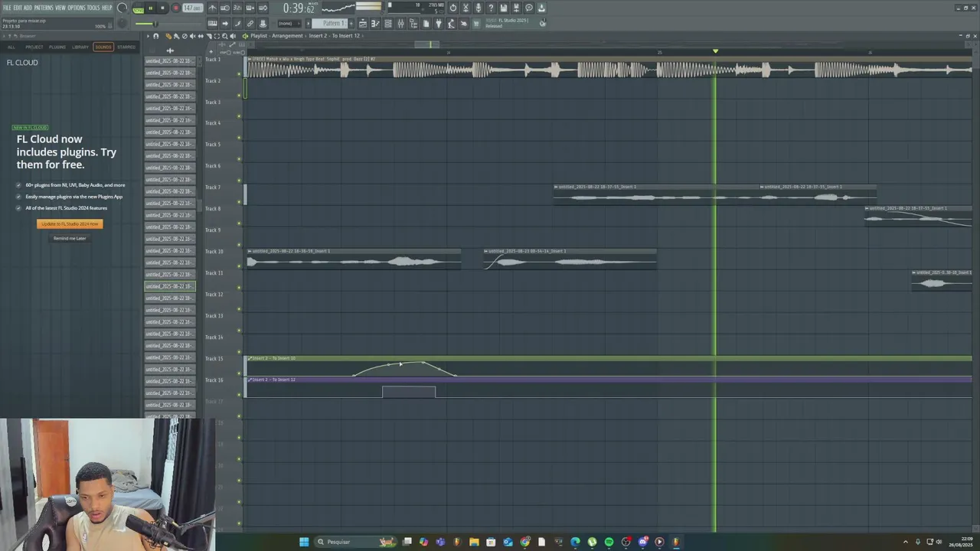Select the playlist Select tool
Viewport: 980px width, 551px height.
(217, 36)
